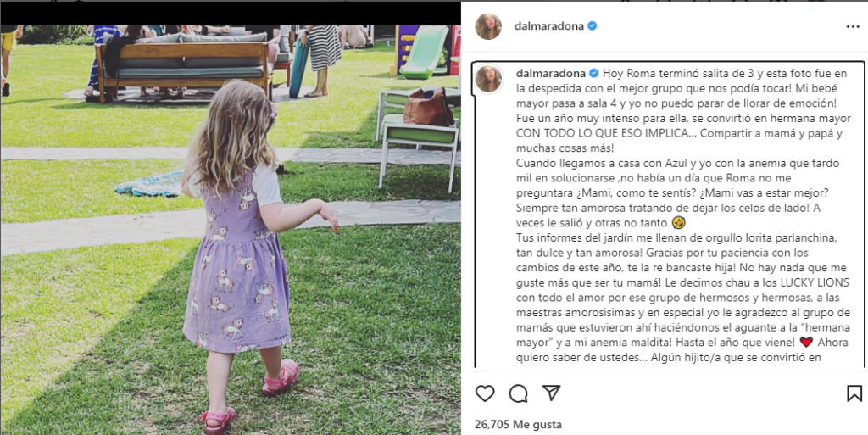868x435 pixels.
Task: Save the post with the bookmark icon
Action: click(854, 393)
